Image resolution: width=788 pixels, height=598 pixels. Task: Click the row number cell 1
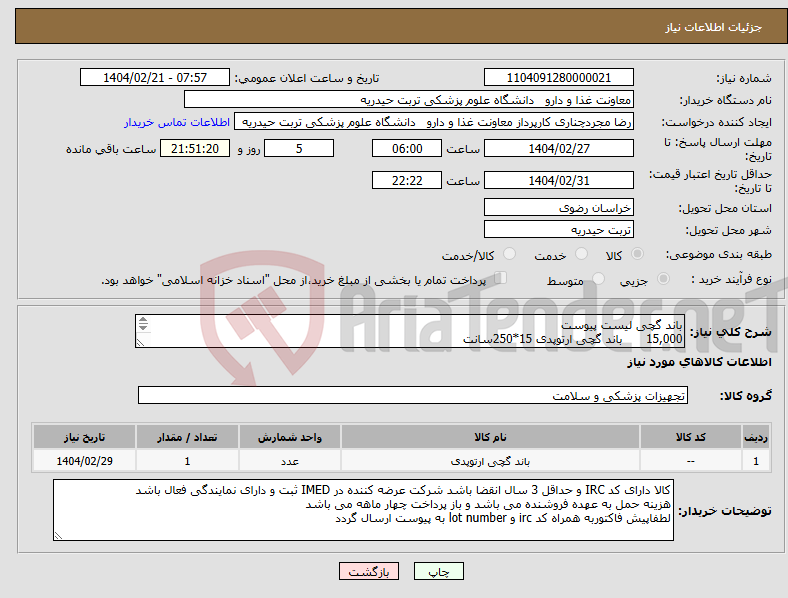(x=755, y=461)
